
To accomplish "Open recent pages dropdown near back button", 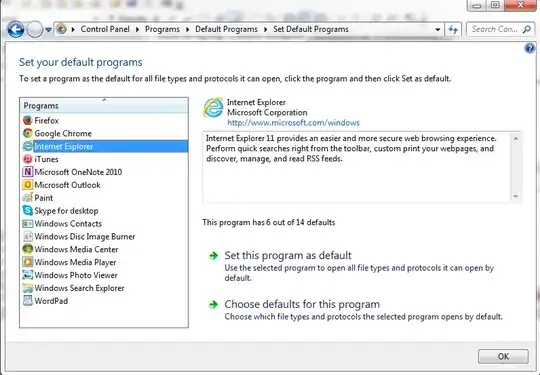I will 49,30.
